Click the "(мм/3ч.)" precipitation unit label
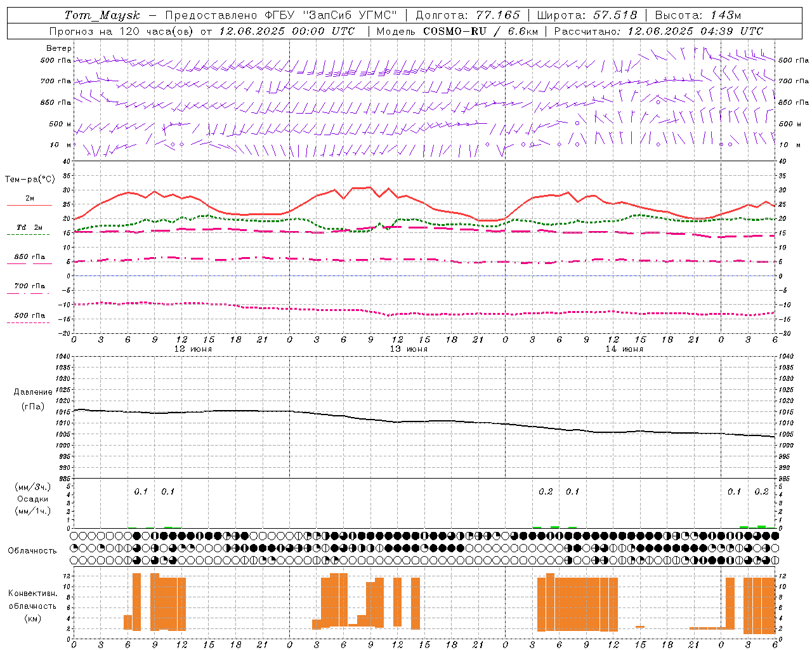This screenshot has width=812, height=650. pos(33,487)
